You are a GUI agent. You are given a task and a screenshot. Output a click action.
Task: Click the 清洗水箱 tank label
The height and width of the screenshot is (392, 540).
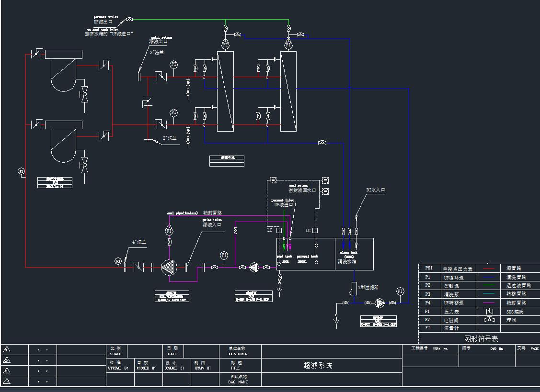click(x=347, y=261)
